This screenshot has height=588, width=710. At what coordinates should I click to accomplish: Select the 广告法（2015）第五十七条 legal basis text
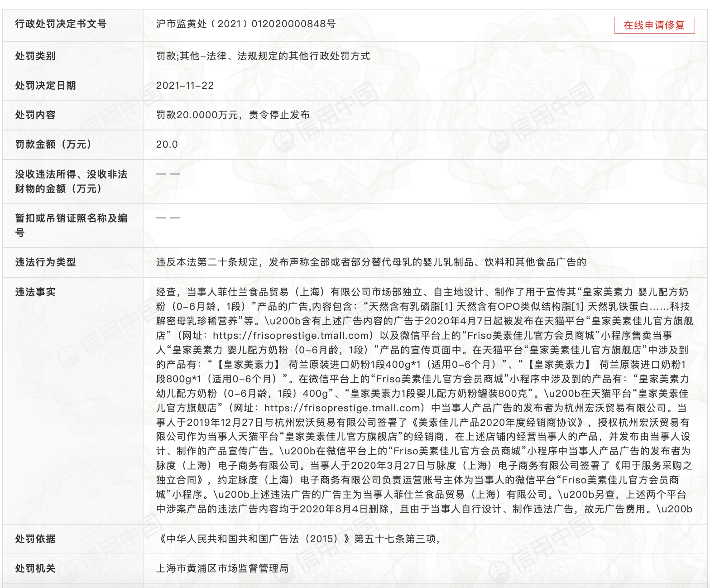coord(297,539)
